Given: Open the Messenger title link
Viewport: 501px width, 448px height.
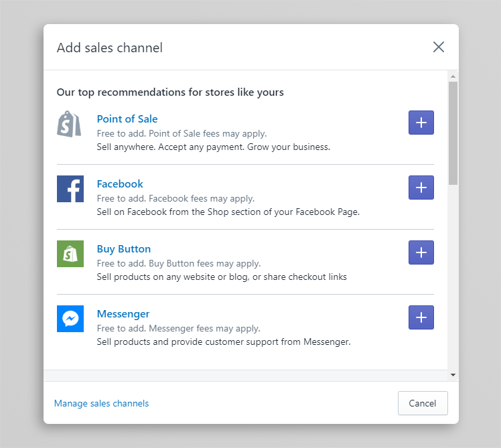Looking at the screenshot, I should tap(123, 314).
